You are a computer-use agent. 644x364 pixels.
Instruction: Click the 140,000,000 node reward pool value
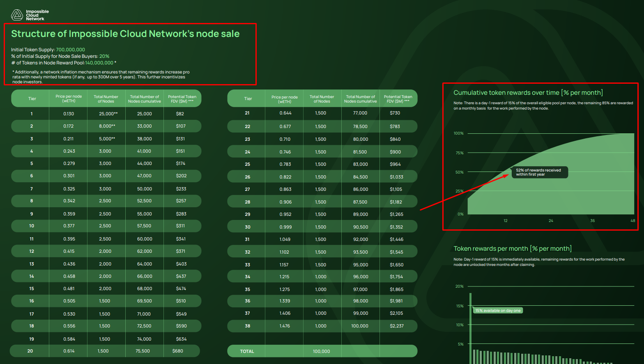point(99,63)
